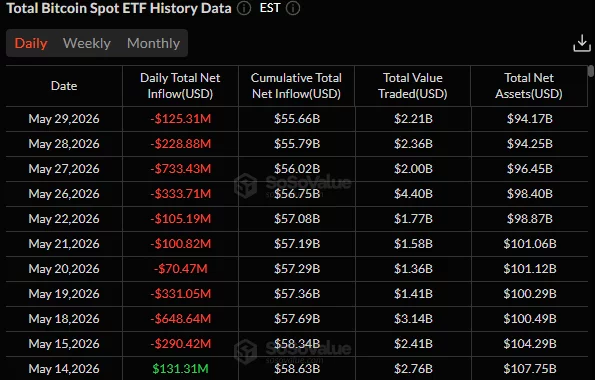Switch to the Weekly tab
Image resolution: width=595 pixels, height=380 pixels.
point(87,43)
